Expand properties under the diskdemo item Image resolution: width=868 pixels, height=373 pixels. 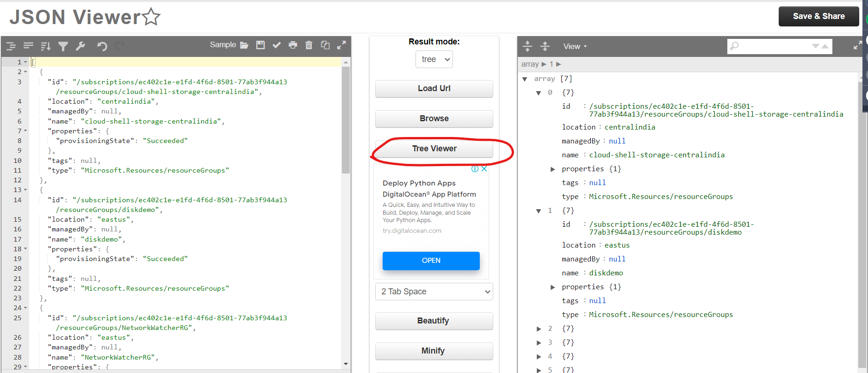552,287
